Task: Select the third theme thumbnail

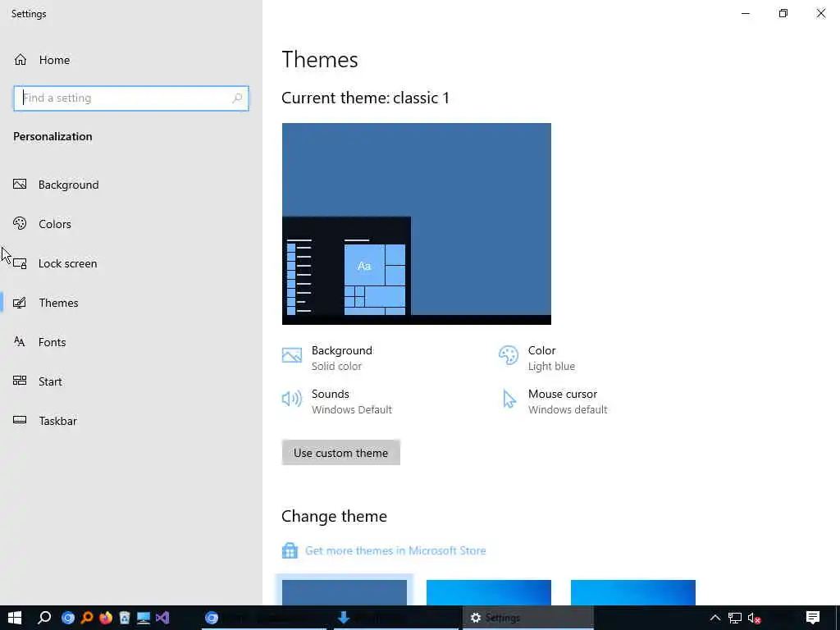Action: 633,592
